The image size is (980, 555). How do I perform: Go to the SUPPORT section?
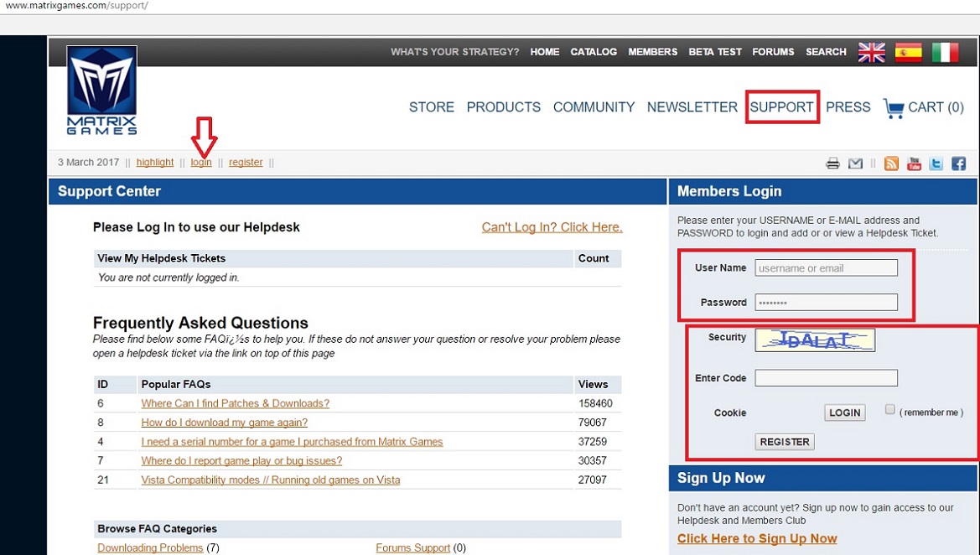(781, 107)
